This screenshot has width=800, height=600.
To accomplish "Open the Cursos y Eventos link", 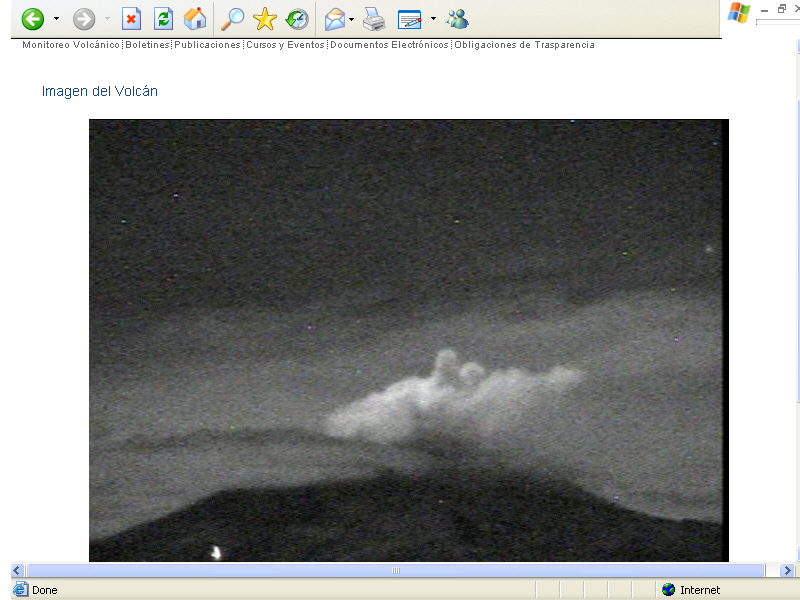I will [286, 45].
